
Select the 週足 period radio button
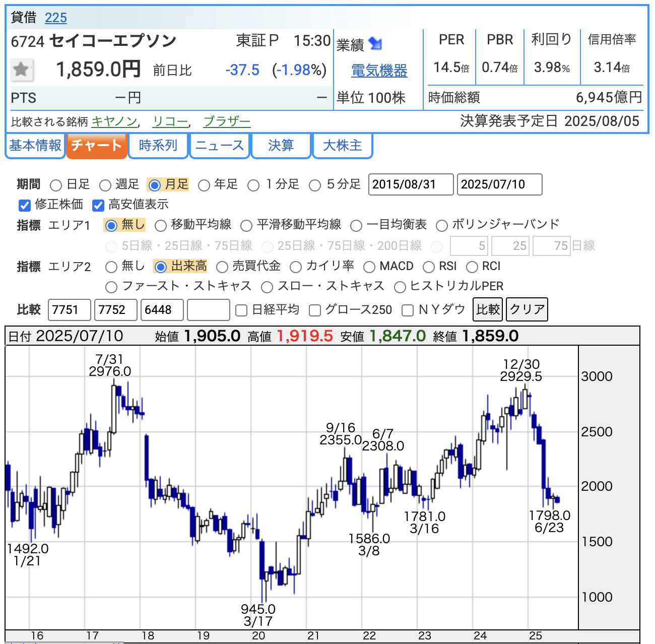point(105,185)
